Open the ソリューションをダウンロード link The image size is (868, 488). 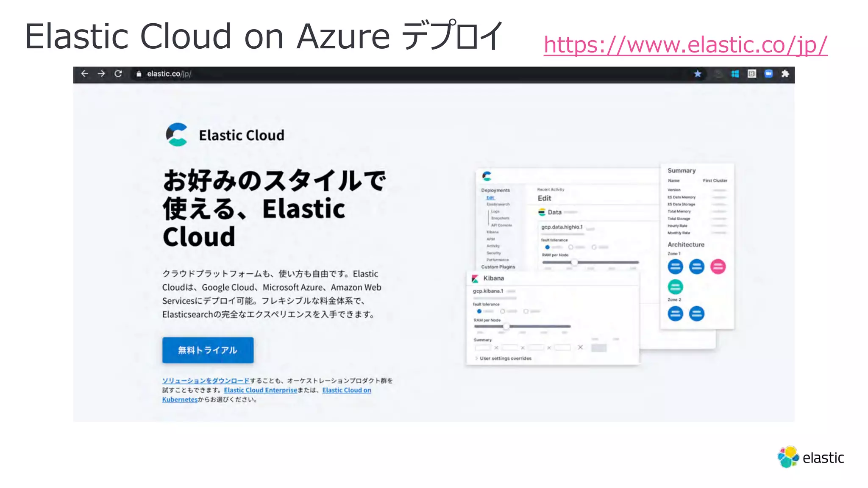pyautogui.click(x=206, y=380)
